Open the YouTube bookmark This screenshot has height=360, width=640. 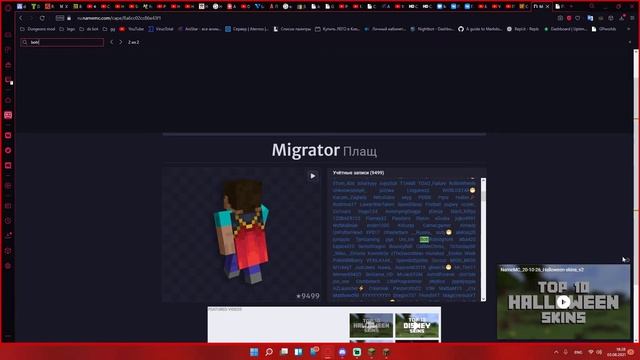(132, 29)
